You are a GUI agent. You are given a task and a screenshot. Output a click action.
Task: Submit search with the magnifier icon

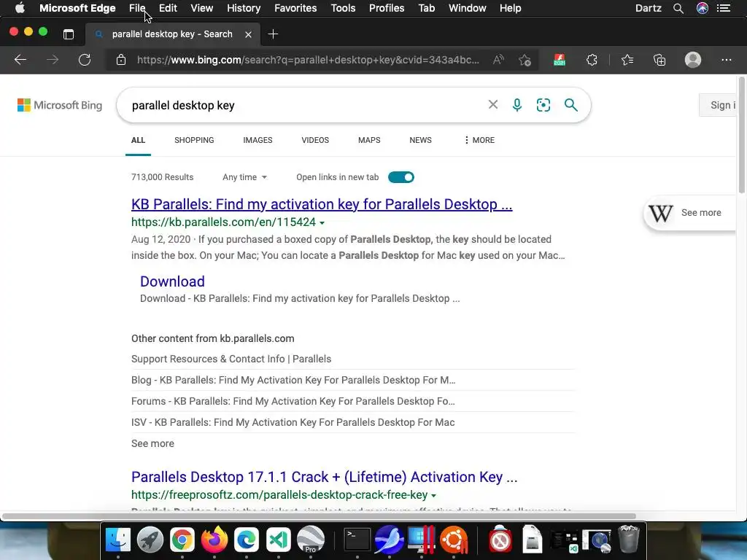tap(570, 105)
